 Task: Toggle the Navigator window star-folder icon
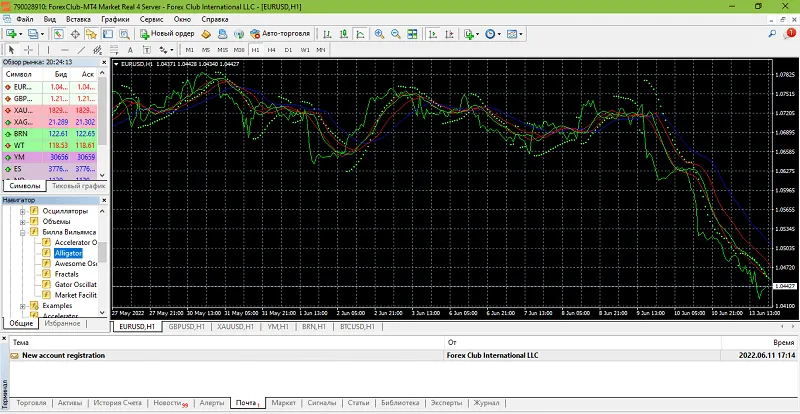pos(91,34)
